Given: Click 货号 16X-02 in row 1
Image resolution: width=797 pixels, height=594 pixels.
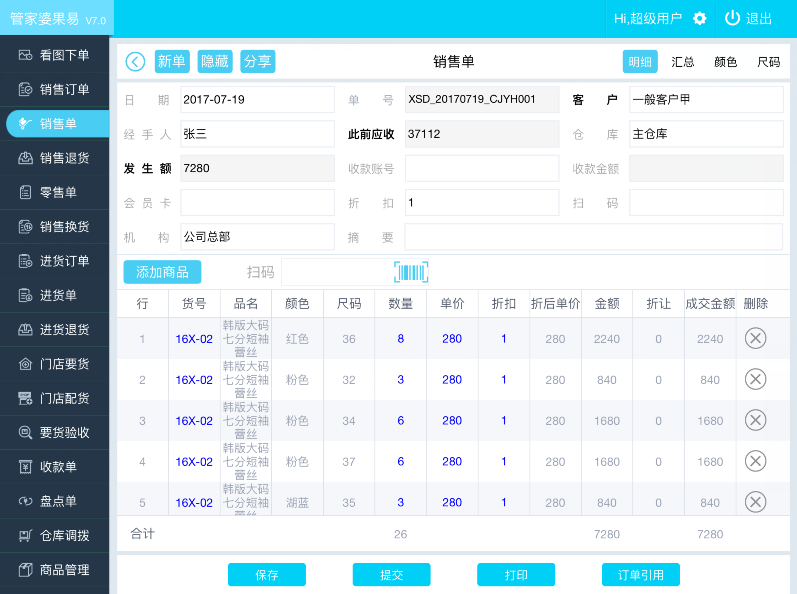Looking at the screenshot, I should pyautogui.click(x=194, y=339).
